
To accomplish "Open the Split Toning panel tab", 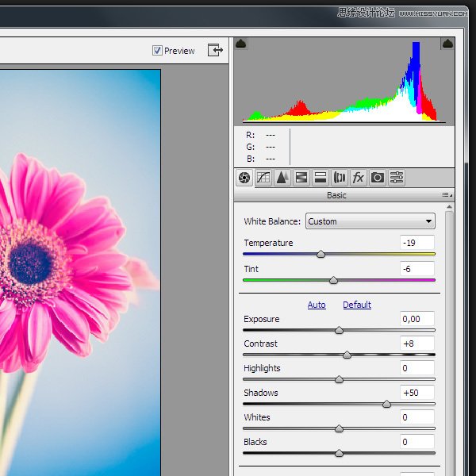I will point(321,178).
